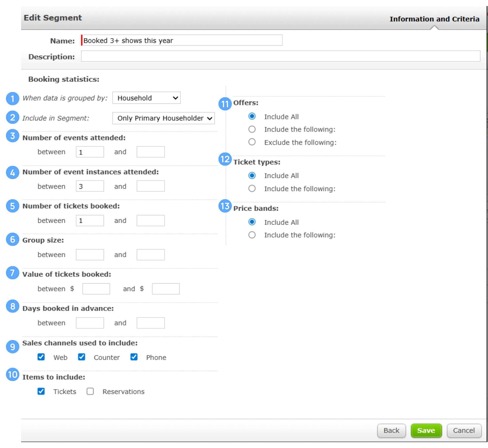Screen dimensions: 488x448
Task: Click numbered marker 11 beside Offers
Action: 225,104
